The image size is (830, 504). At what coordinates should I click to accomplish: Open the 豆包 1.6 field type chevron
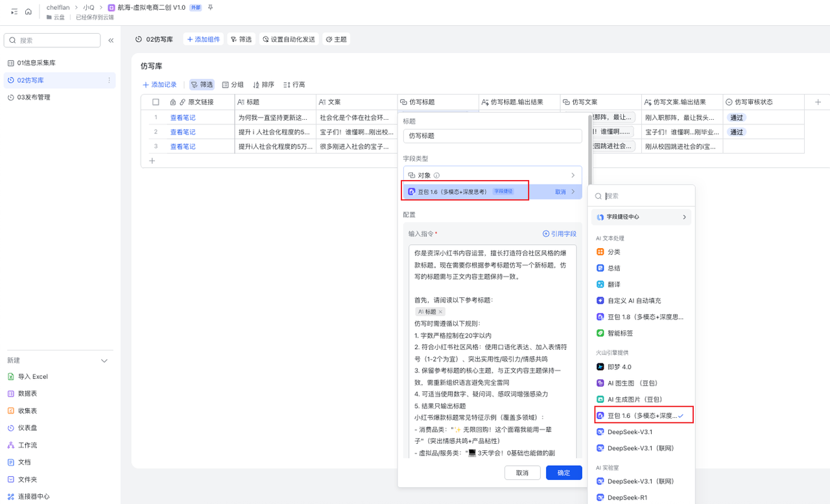(573, 192)
